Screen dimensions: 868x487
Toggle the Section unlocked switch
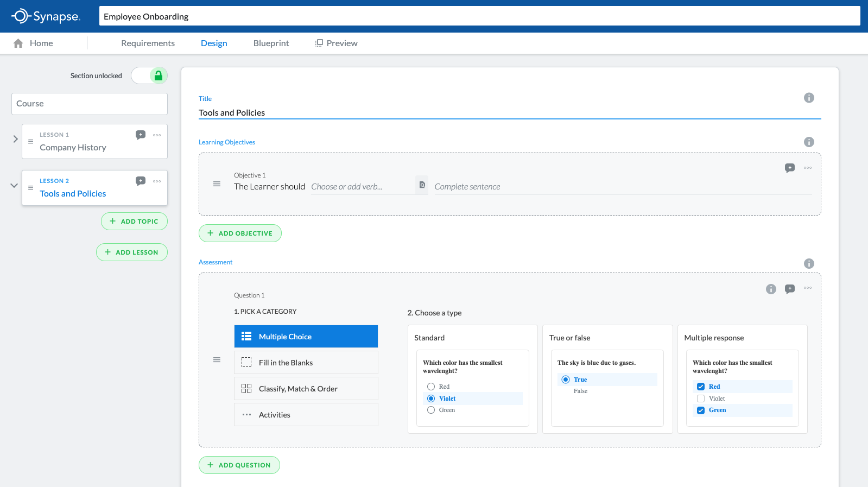(x=149, y=75)
